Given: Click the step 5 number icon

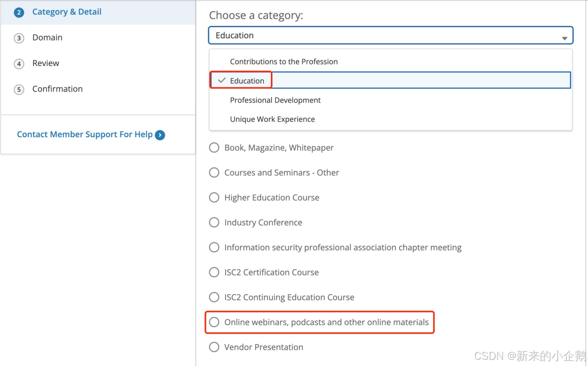Looking at the screenshot, I should (x=19, y=89).
